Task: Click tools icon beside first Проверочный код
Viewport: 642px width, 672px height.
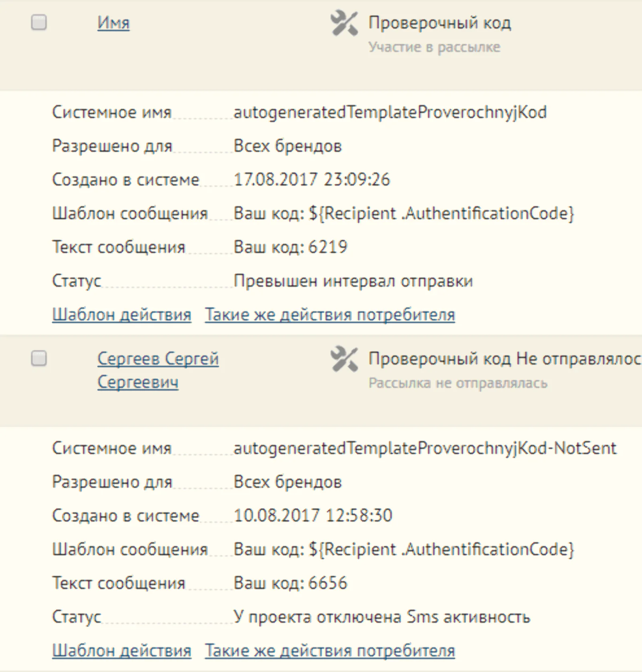Action: pos(344,23)
